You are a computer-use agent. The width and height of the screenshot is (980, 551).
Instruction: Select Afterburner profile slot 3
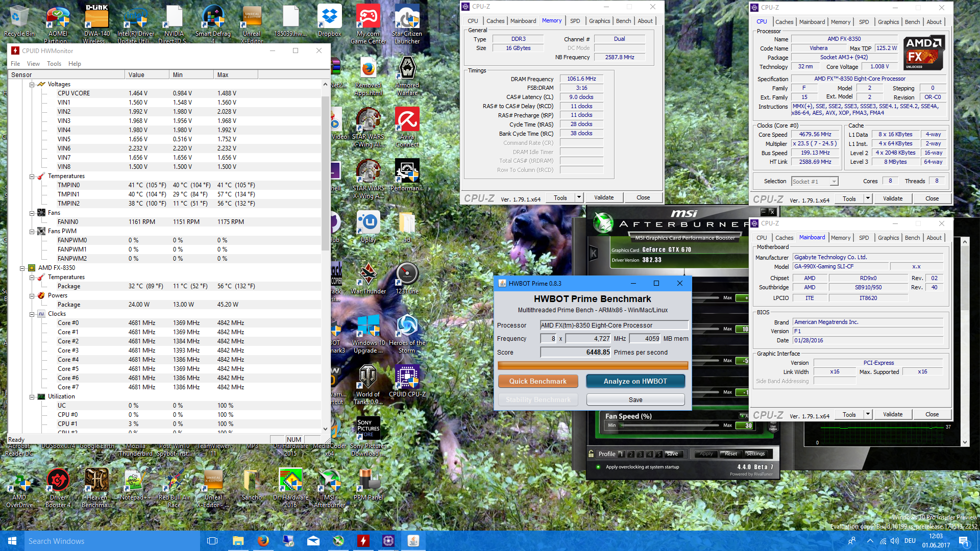pos(640,454)
